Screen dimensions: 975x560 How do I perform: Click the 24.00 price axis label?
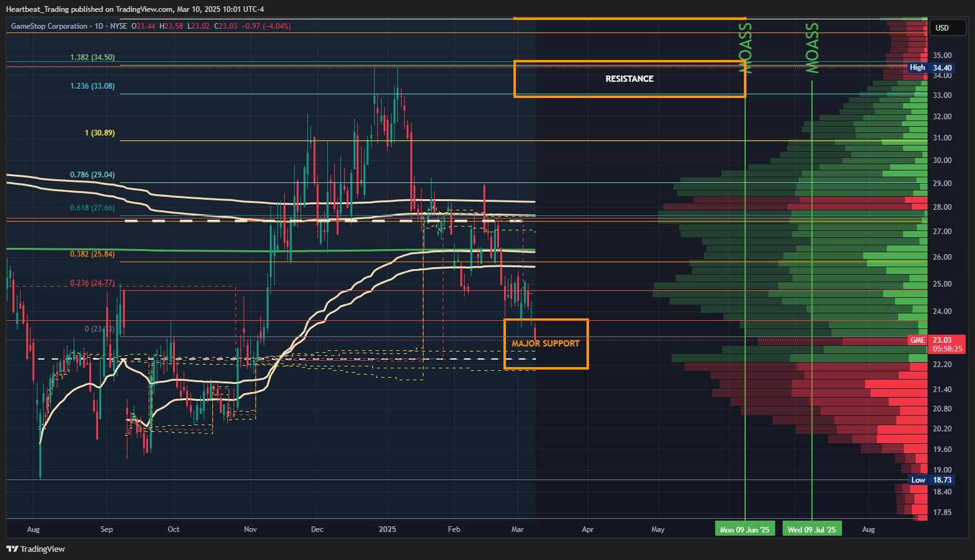pos(943,312)
